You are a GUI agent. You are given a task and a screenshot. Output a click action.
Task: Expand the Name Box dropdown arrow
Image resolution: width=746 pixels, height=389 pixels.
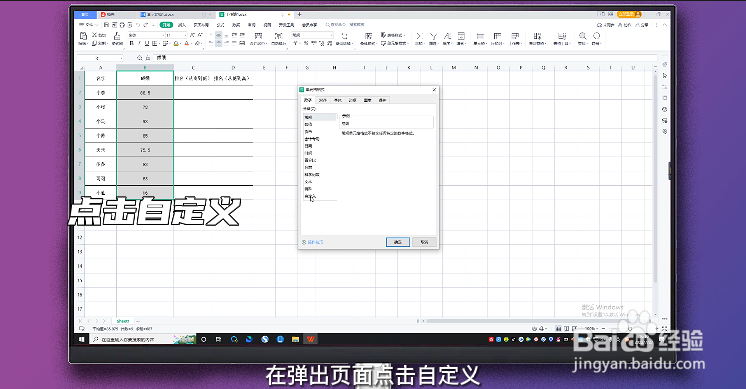click(x=121, y=58)
